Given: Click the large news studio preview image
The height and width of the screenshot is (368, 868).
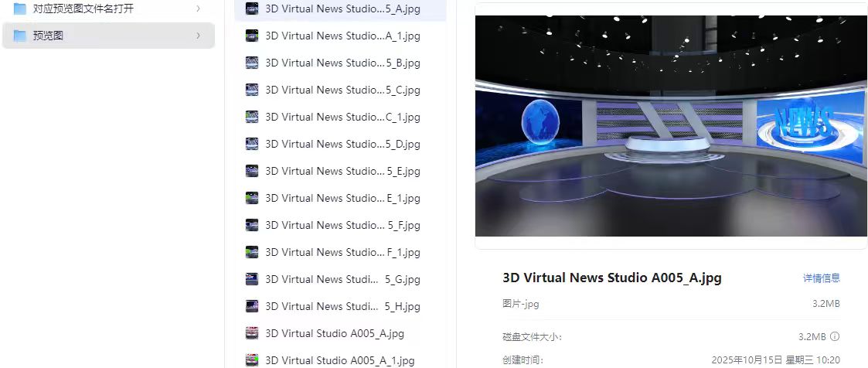Looking at the screenshot, I should [x=671, y=125].
